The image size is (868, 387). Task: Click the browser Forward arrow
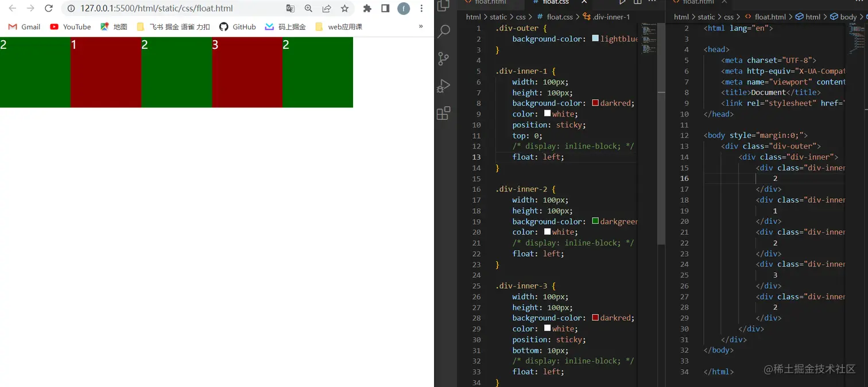click(x=31, y=9)
